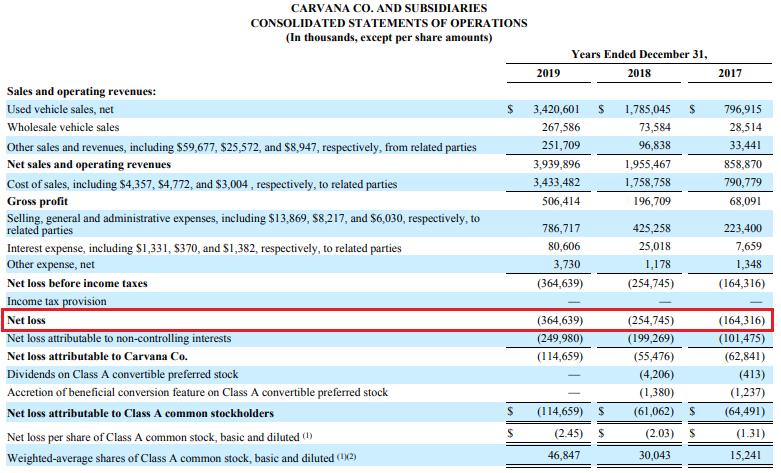
Task: Select the Sales and operating revenues section heading
Action: (81, 90)
